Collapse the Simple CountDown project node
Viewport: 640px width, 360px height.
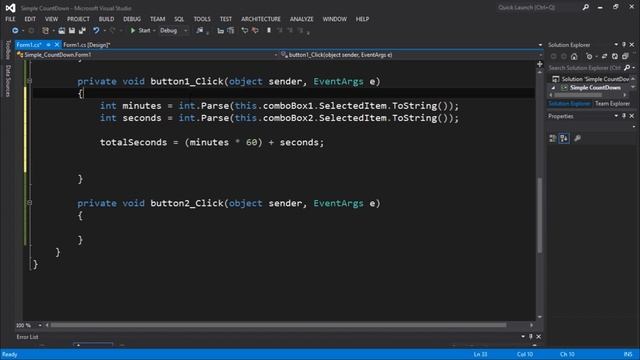553,88
